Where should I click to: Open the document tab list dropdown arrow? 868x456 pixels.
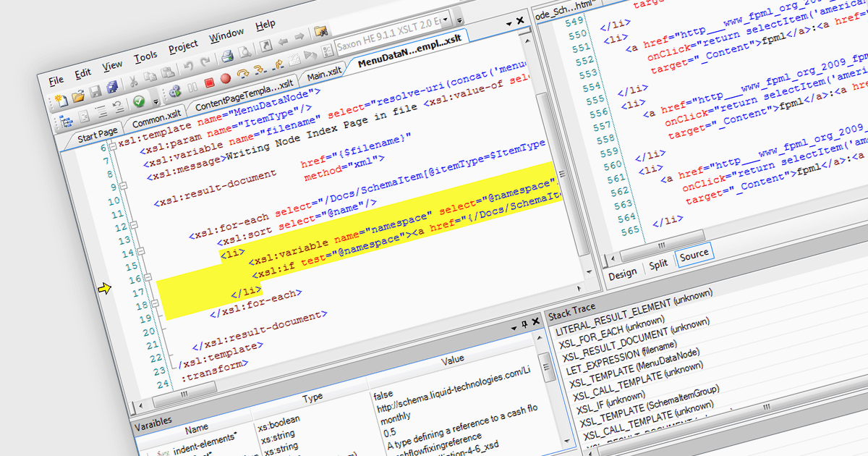point(509,23)
